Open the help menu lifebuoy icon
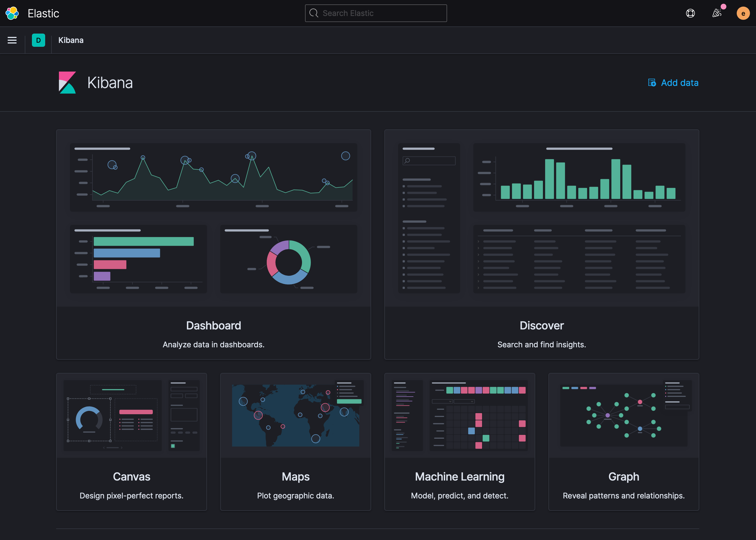 (x=690, y=13)
